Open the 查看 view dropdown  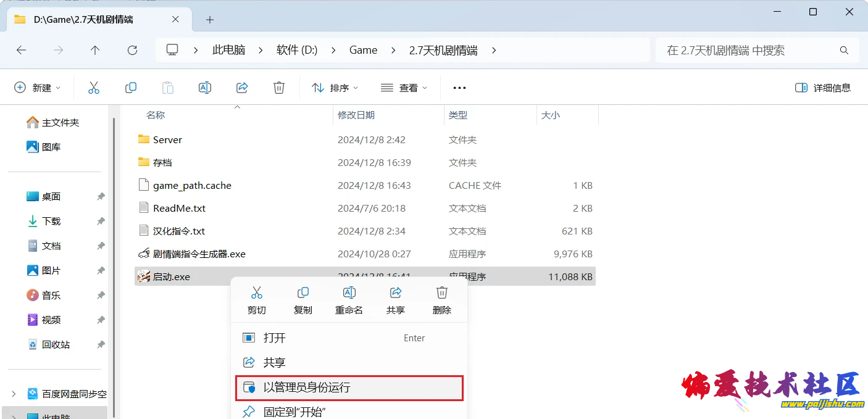tap(404, 88)
